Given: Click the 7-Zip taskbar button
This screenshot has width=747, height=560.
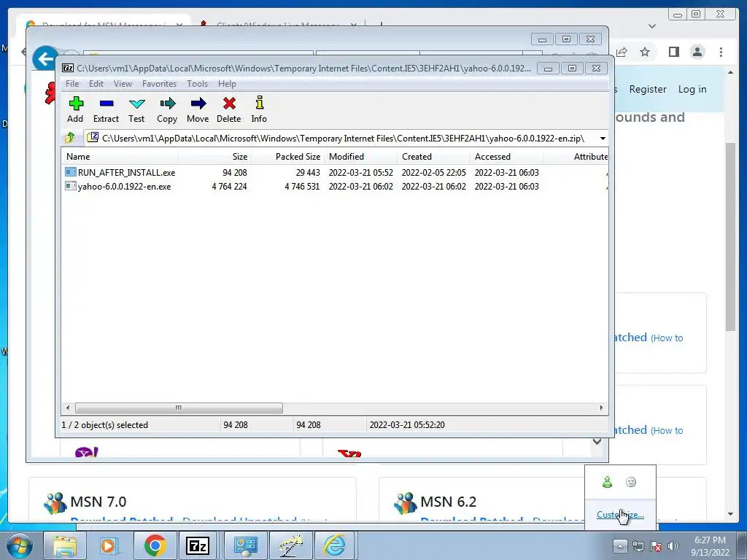Looking at the screenshot, I should coord(198,546).
